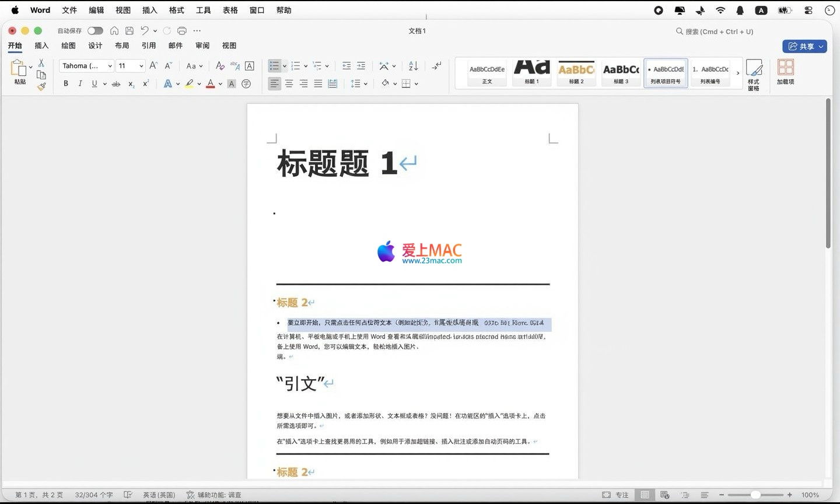
Task: Center-align the paragraph text
Action: [x=289, y=84]
